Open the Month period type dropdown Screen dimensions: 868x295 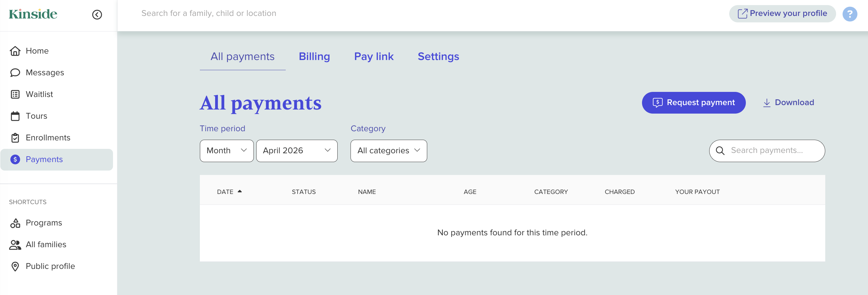pos(227,151)
